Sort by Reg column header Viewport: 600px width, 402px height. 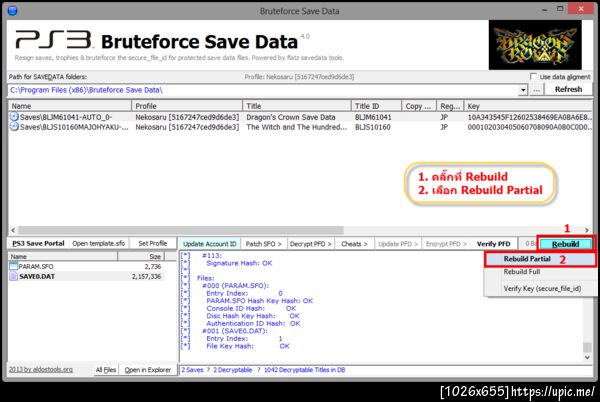pos(450,106)
